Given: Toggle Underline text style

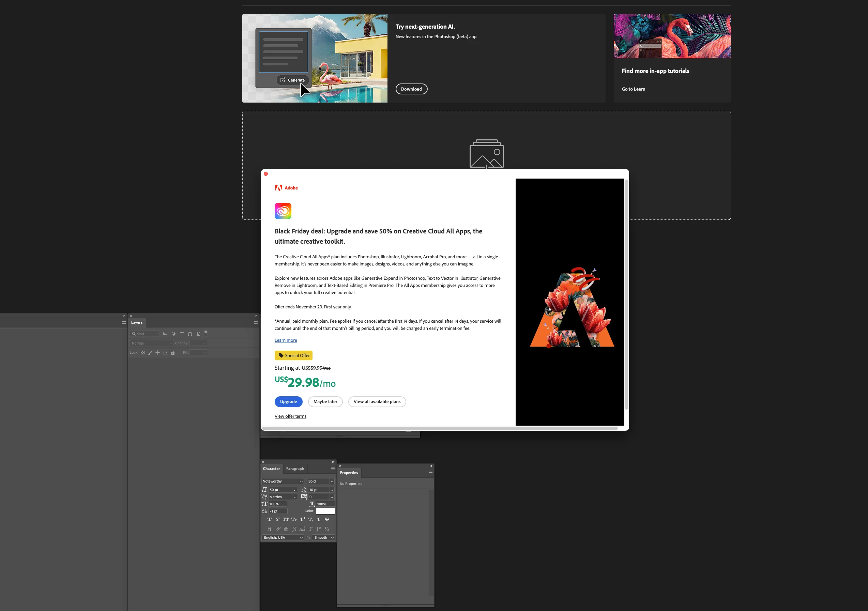Looking at the screenshot, I should [x=319, y=519].
